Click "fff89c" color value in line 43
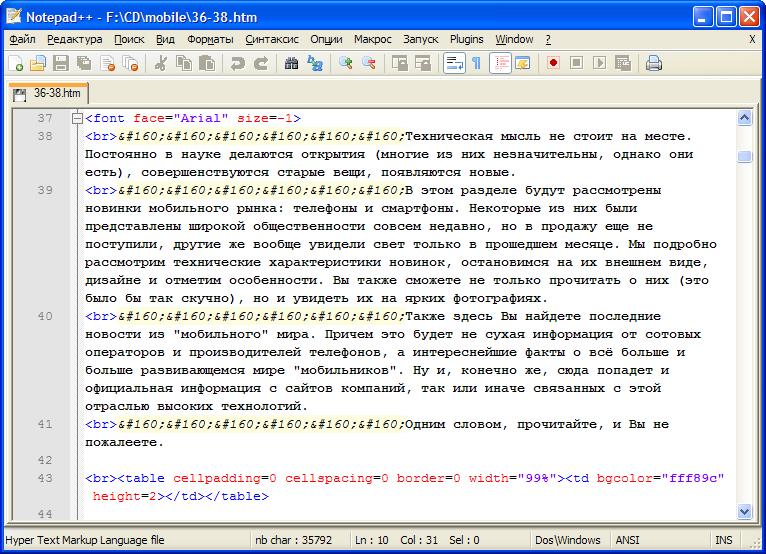Image resolution: width=766 pixels, height=554 pixels. pos(692,478)
